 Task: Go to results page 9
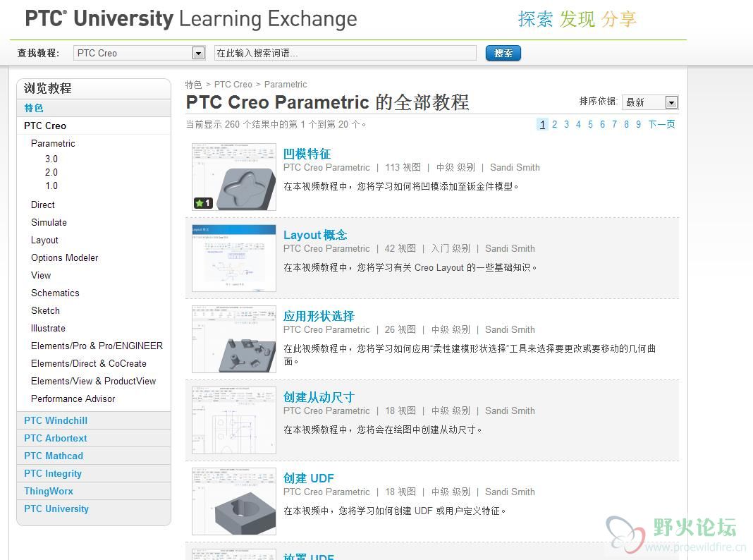pos(638,124)
